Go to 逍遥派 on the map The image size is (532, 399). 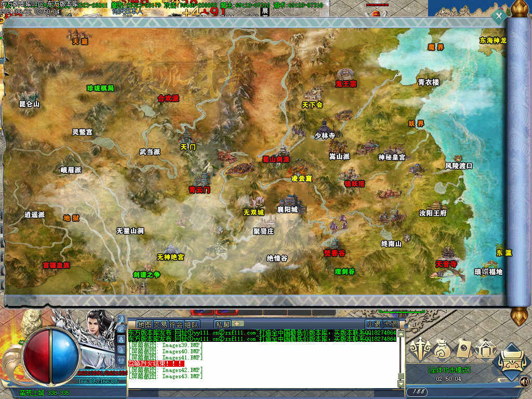pos(35,215)
